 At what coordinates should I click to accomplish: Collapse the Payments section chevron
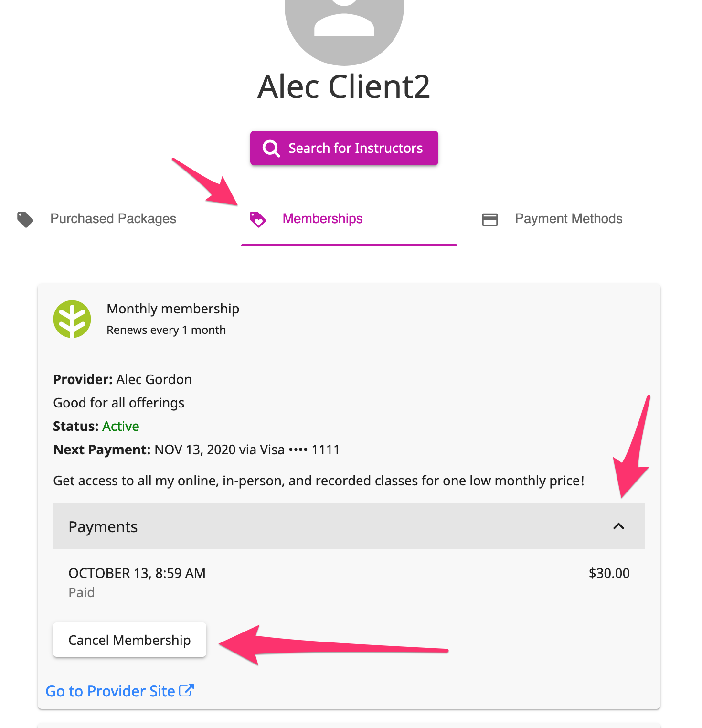(x=618, y=526)
